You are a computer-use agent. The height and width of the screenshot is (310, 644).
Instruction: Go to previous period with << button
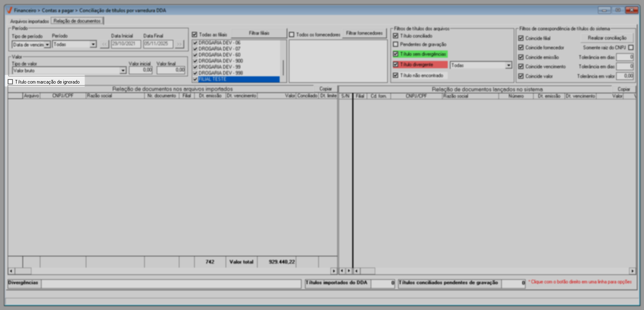(x=104, y=44)
